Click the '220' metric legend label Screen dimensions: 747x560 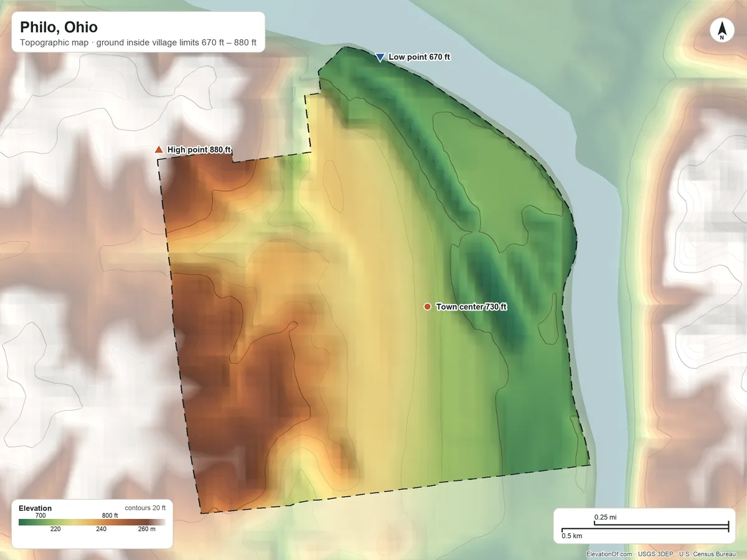[x=55, y=530]
